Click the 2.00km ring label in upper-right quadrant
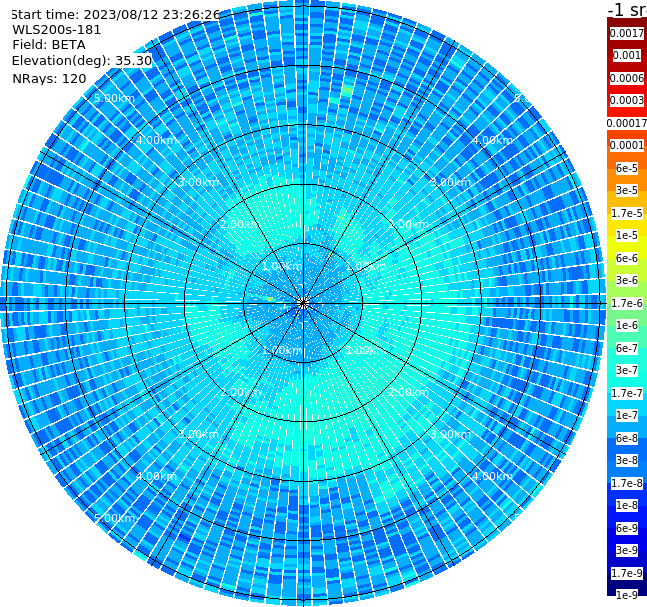Image resolution: width=647 pixels, height=607 pixels. (x=408, y=224)
